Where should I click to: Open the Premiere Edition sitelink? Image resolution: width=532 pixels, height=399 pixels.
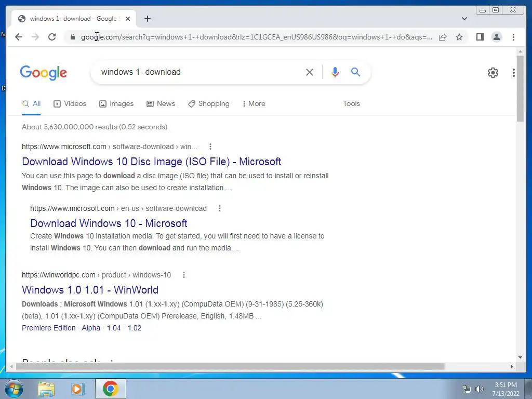tap(49, 328)
